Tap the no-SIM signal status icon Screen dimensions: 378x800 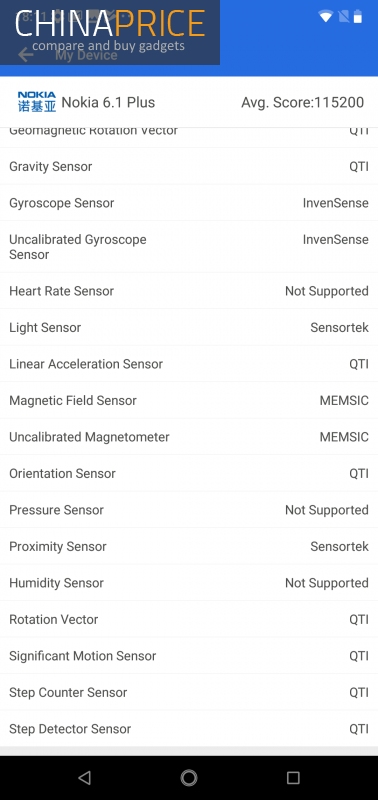[343, 16]
